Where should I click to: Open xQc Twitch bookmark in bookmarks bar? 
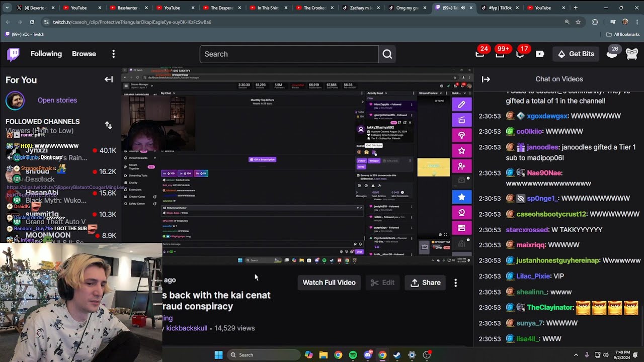[25, 34]
